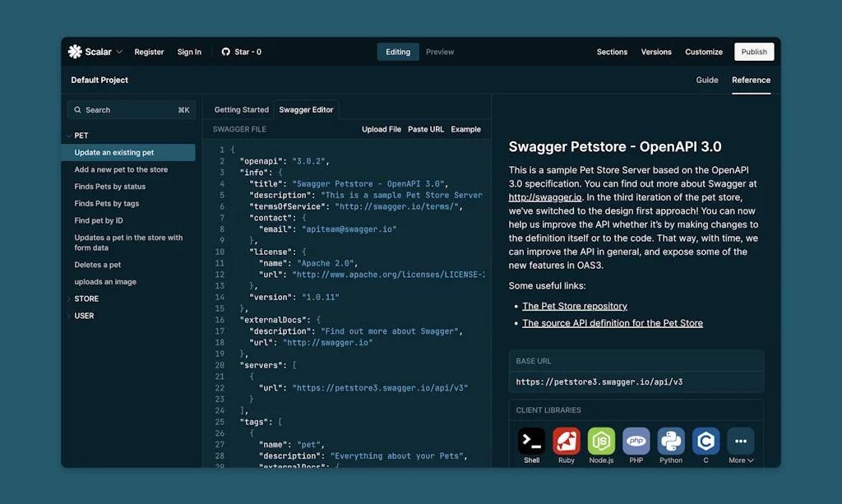Switch to Preview mode

point(439,51)
